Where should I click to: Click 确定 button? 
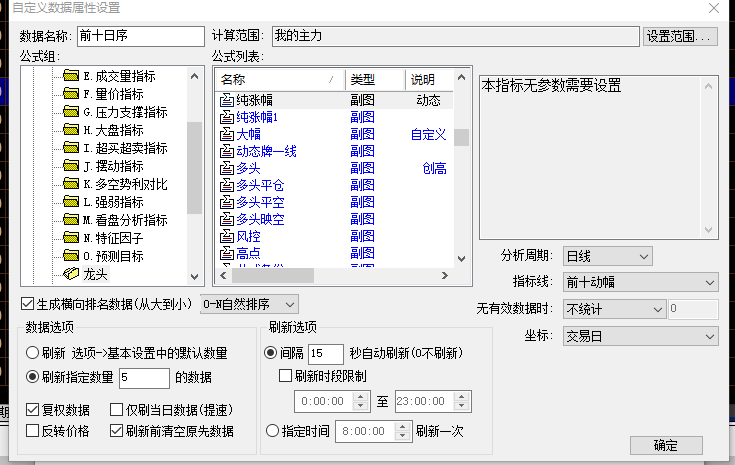tap(666, 445)
